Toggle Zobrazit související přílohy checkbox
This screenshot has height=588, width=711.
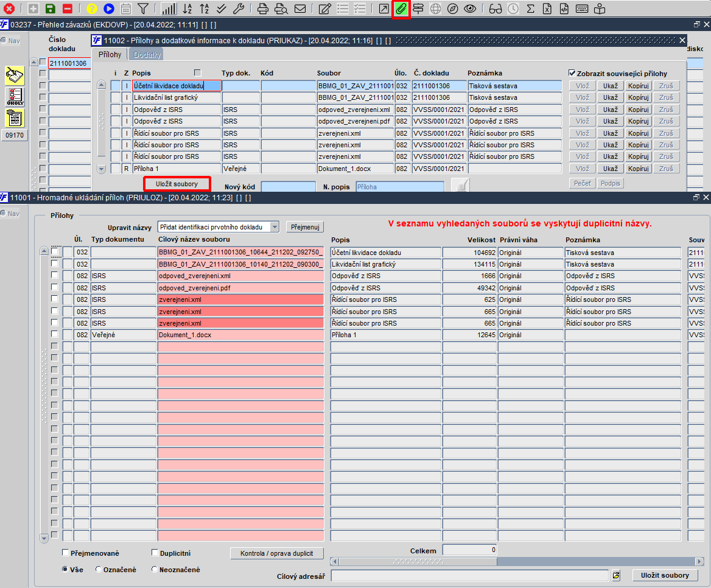(572, 73)
